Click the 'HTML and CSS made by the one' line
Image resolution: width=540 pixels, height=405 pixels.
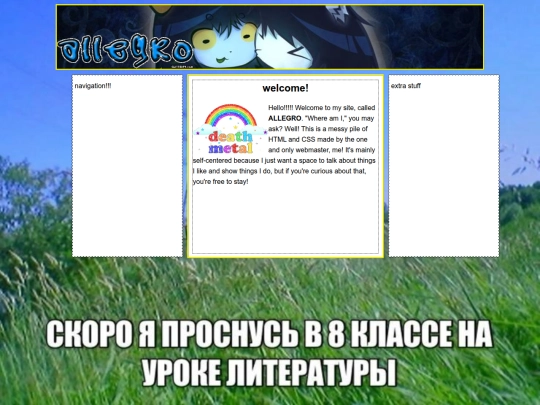coord(318,139)
